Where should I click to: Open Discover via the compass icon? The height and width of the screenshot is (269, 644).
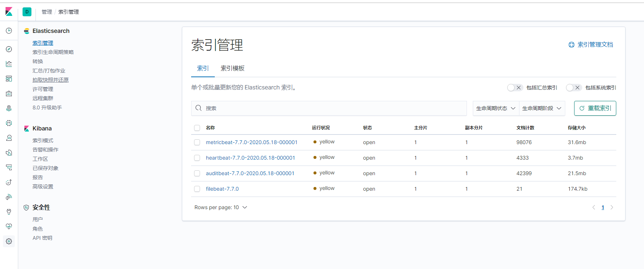coord(9,49)
